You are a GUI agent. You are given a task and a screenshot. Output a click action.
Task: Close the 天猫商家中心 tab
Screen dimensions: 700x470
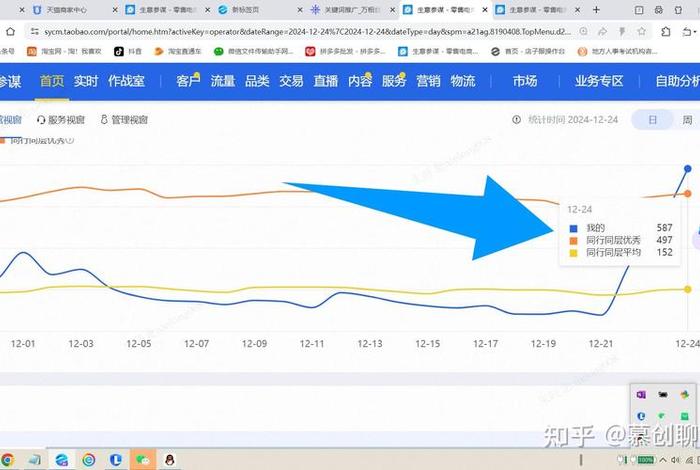[x=115, y=9]
